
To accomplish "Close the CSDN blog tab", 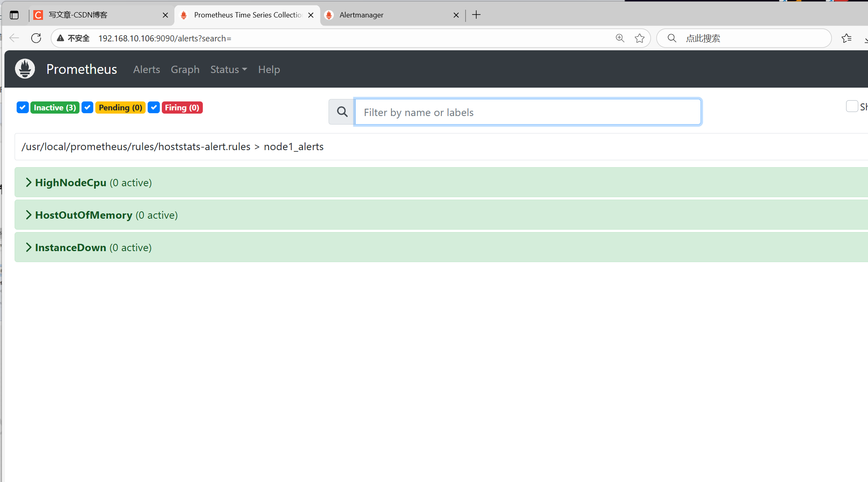I will [x=165, y=15].
